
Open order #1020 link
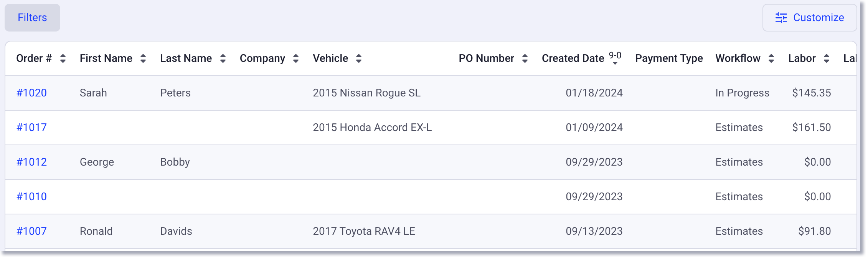coord(31,93)
